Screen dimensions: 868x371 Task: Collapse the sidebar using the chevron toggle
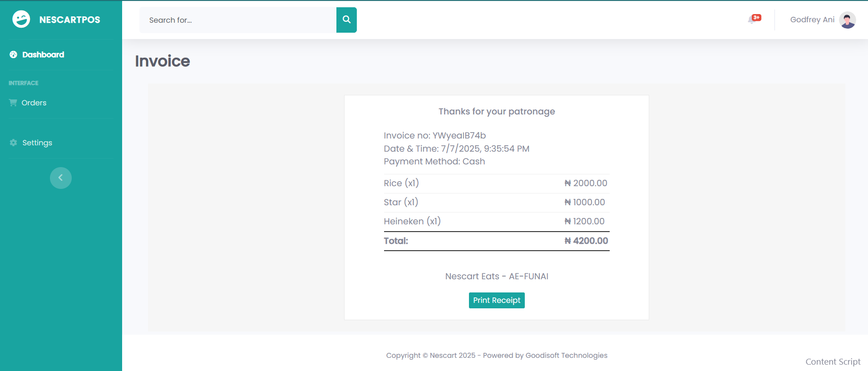tap(61, 178)
